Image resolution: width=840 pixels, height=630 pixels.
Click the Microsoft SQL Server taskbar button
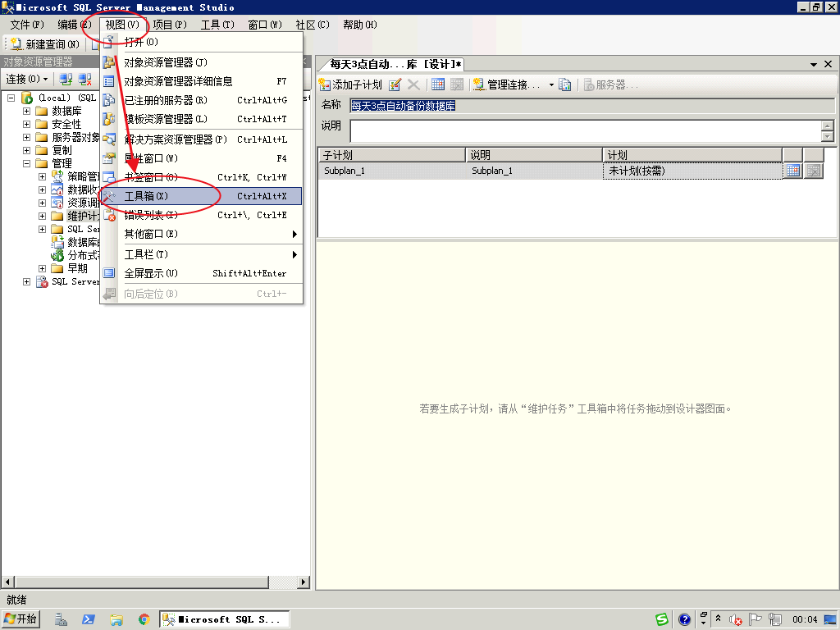click(x=225, y=619)
